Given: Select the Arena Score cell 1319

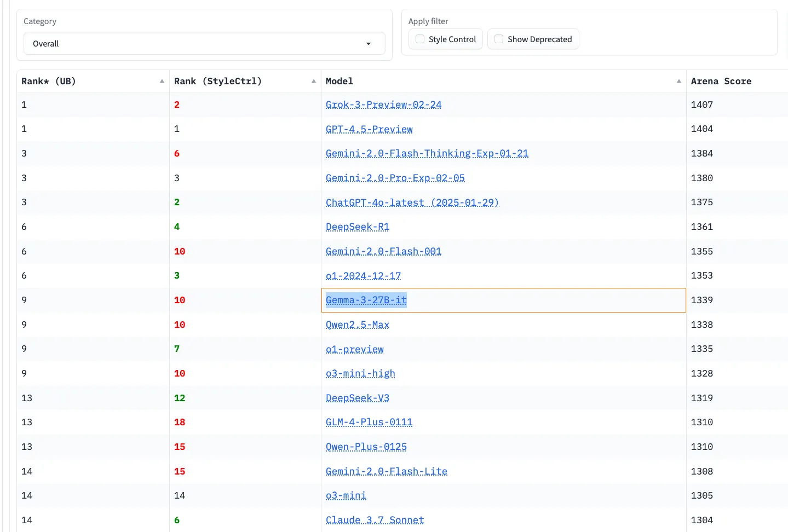Looking at the screenshot, I should click(701, 398).
